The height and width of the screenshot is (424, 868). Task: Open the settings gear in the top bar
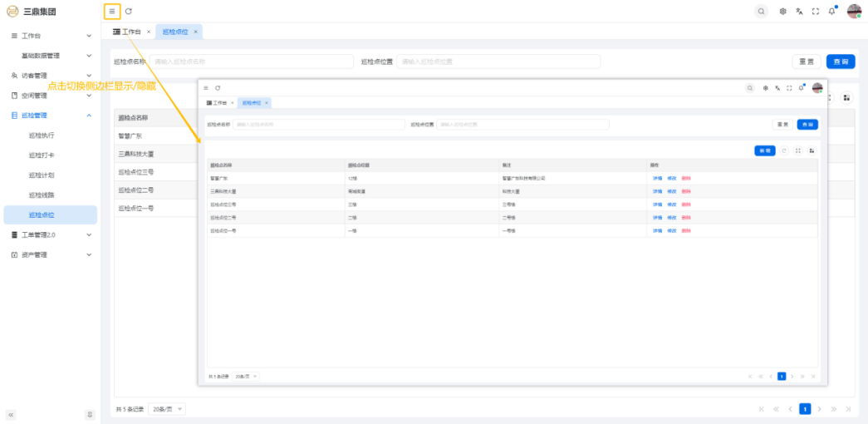[782, 11]
